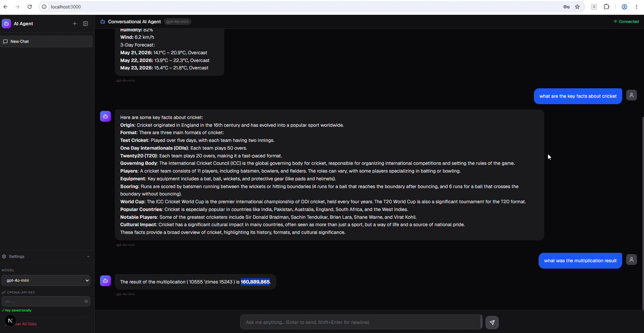Screen dimensions: 644x333
Task: Click the browser reading list icon
Action: tap(594, 7)
